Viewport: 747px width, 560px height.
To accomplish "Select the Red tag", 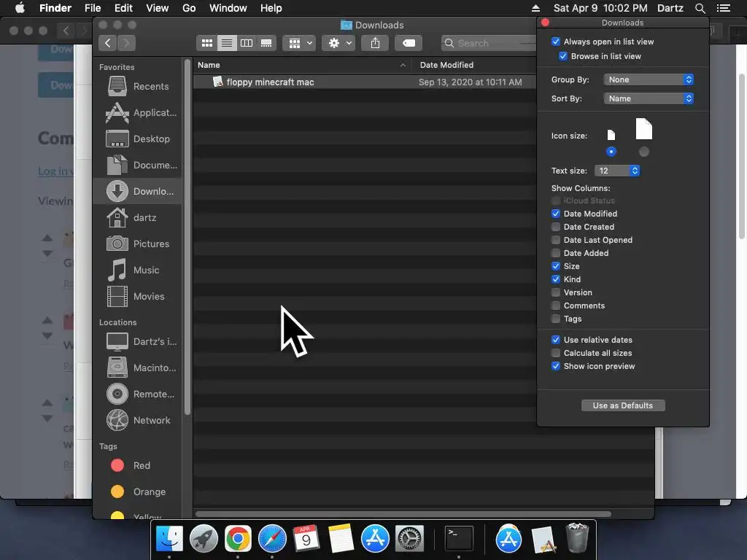I will point(138,465).
